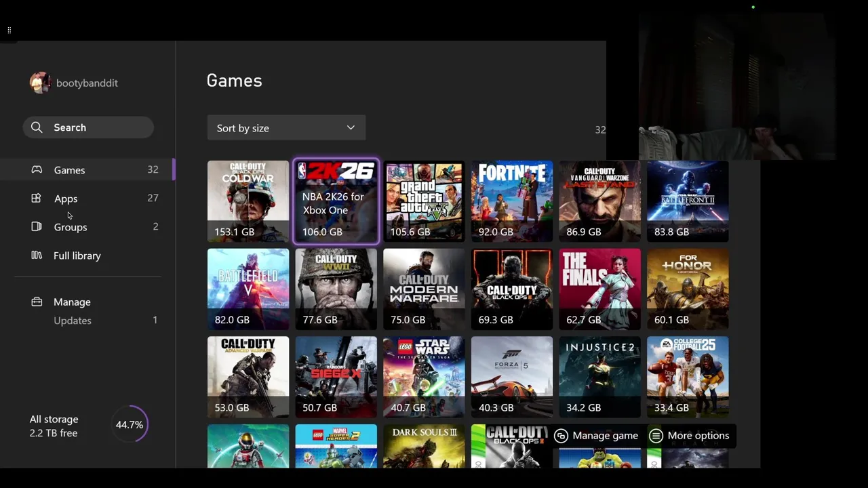The width and height of the screenshot is (868, 488).
Task: Select The Finals game tile
Action: point(600,289)
